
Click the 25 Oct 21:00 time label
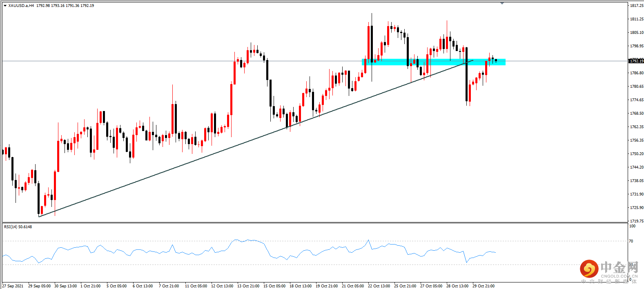[x=405, y=286]
